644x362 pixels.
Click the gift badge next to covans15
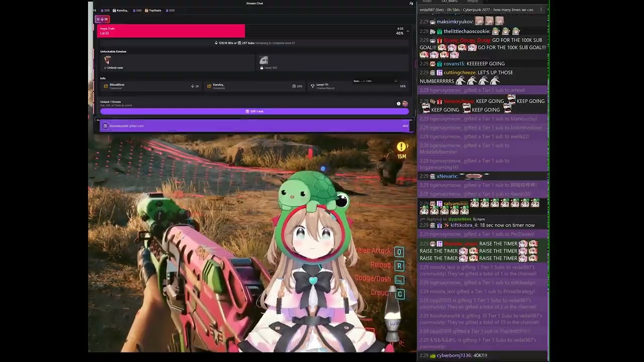pos(439,63)
